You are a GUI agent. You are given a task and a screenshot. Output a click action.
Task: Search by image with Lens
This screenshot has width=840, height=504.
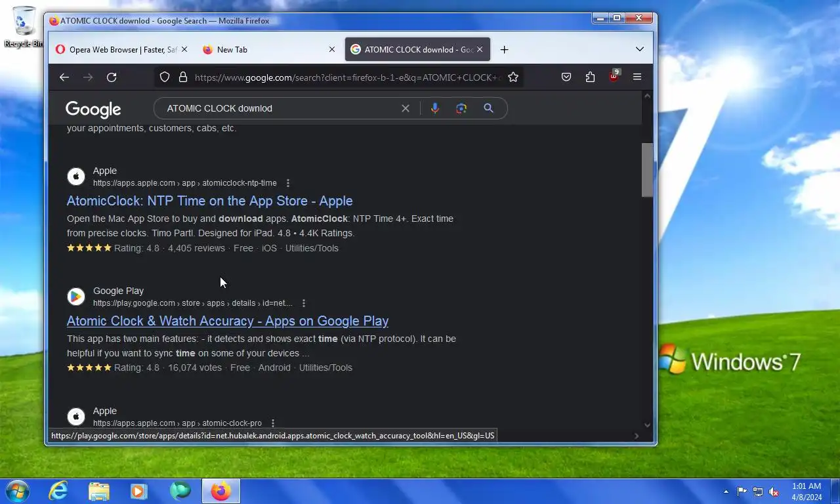coord(461,108)
